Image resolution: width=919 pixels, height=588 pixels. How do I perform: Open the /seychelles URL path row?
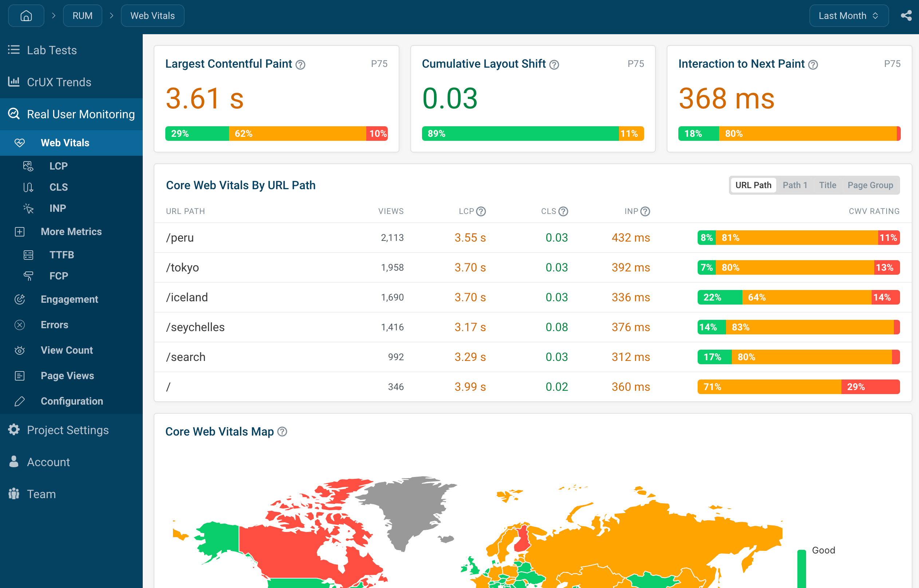tap(532, 327)
